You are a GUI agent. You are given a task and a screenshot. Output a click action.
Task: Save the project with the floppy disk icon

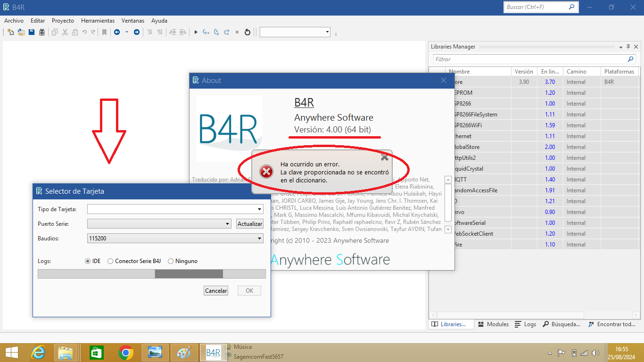(32, 32)
